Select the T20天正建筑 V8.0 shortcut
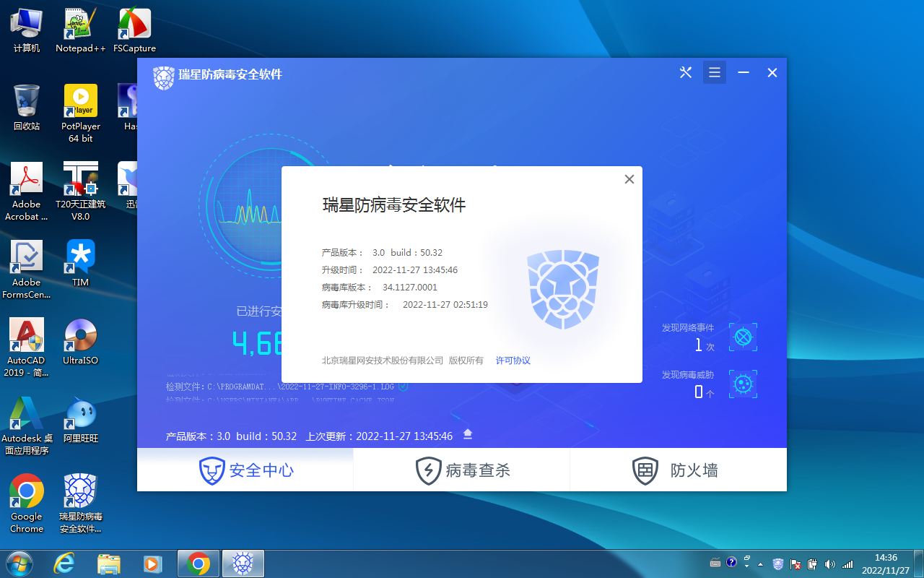This screenshot has width=924, height=578. pyautogui.click(x=81, y=191)
